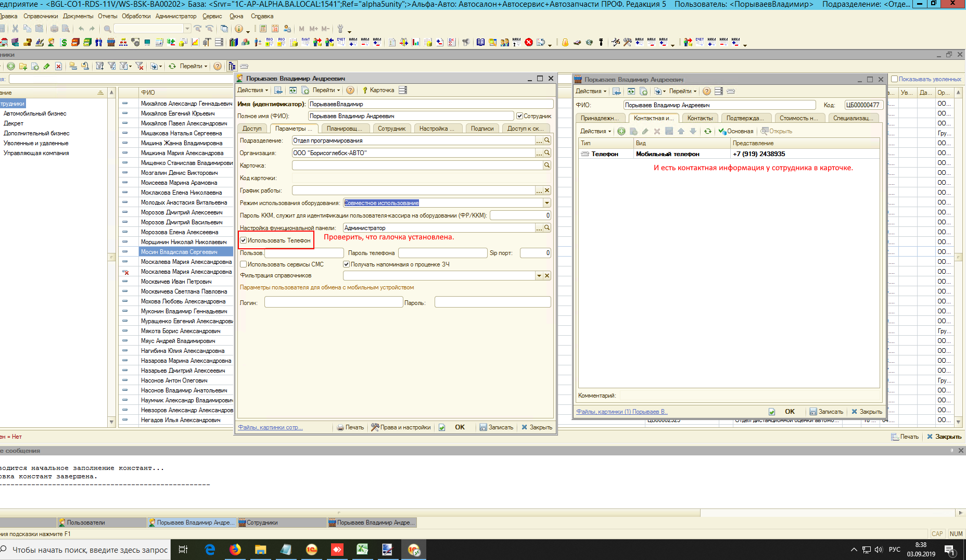The width and height of the screenshot is (966, 560).
Task: Open Файлы, картинки link in employee card
Action: (621, 412)
